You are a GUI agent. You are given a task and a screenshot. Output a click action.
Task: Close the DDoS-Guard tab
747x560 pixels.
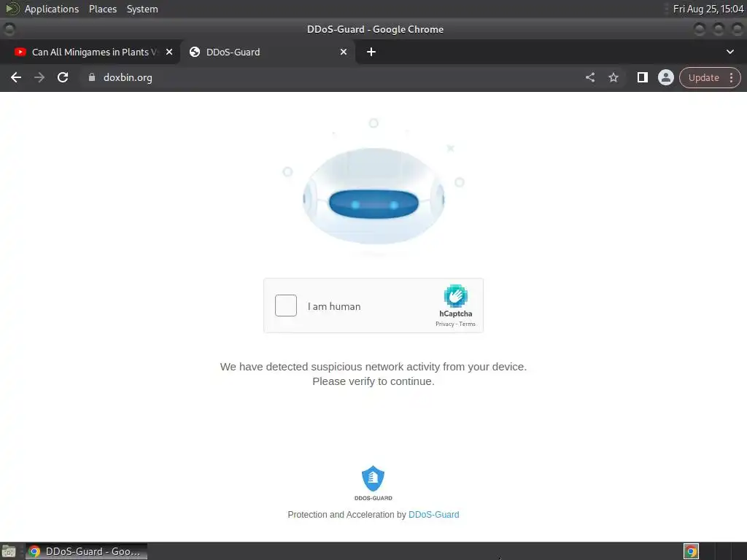344,52
